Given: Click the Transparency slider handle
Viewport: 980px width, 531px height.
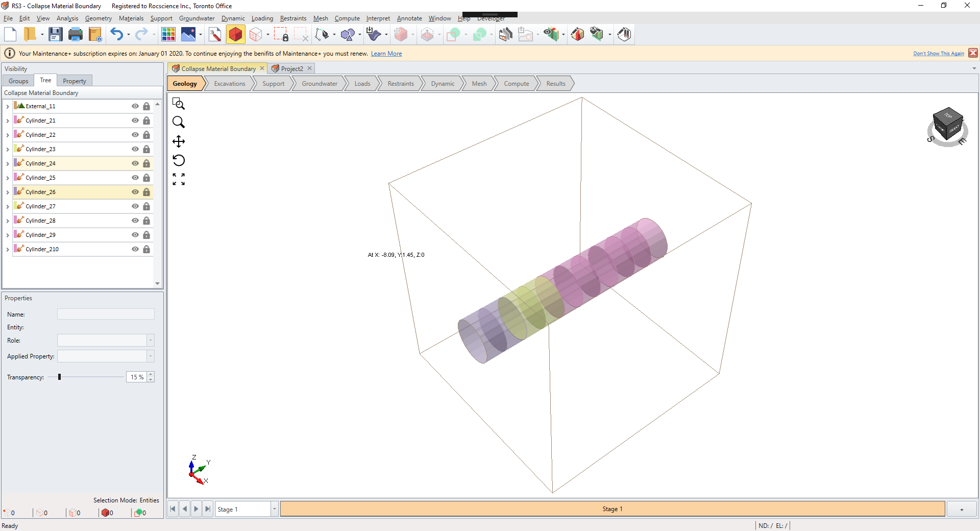Looking at the screenshot, I should [59, 377].
